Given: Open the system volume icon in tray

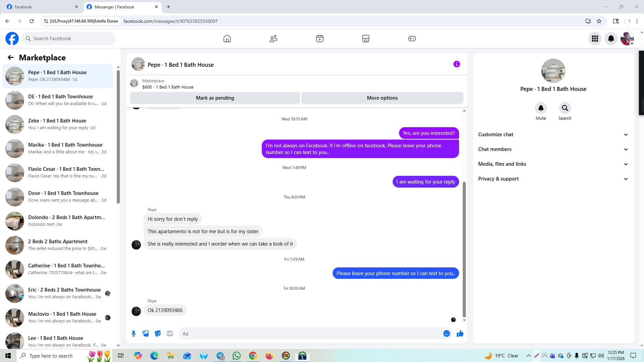Looking at the screenshot, I should click(601, 356).
